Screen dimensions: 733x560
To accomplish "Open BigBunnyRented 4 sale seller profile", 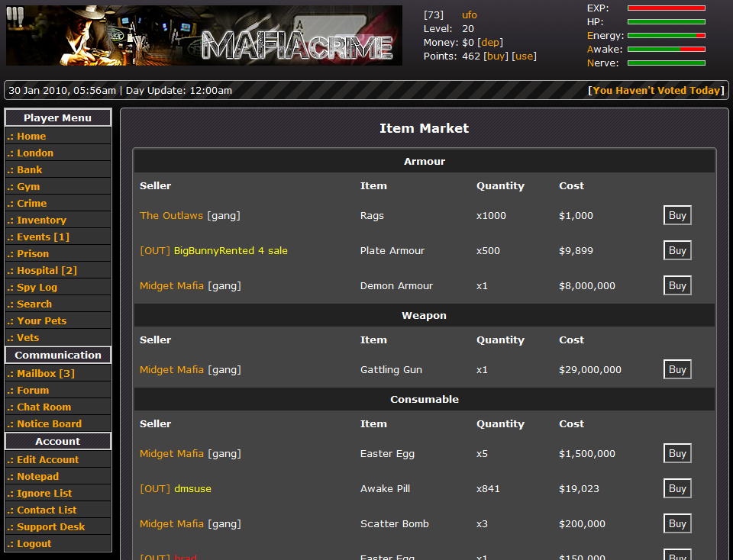I will point(231,251).
